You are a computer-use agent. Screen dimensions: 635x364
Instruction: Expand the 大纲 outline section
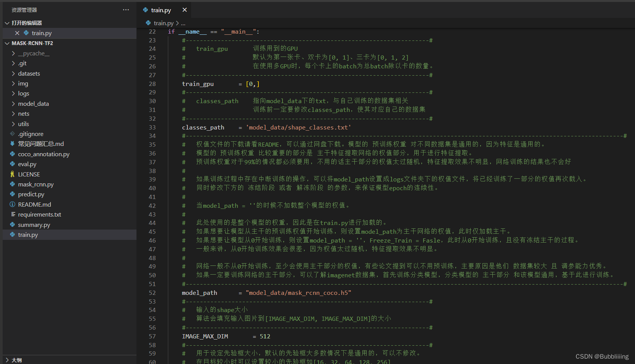click(7, 360)
